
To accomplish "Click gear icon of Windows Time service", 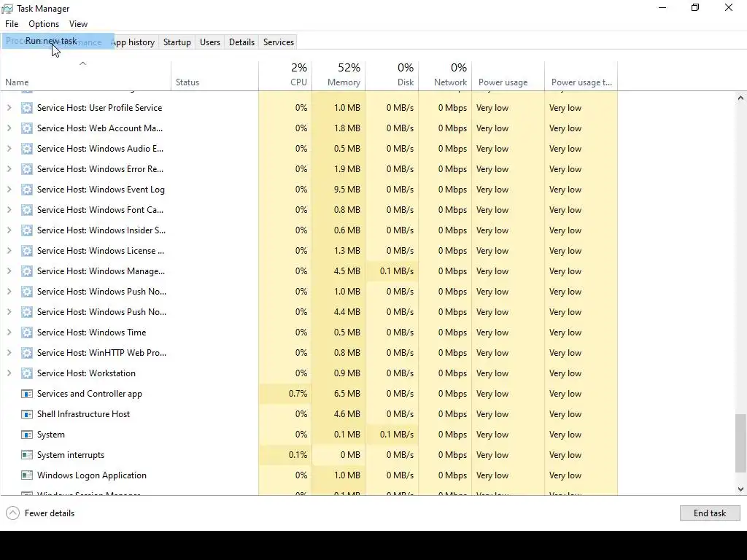I will 27,332.
